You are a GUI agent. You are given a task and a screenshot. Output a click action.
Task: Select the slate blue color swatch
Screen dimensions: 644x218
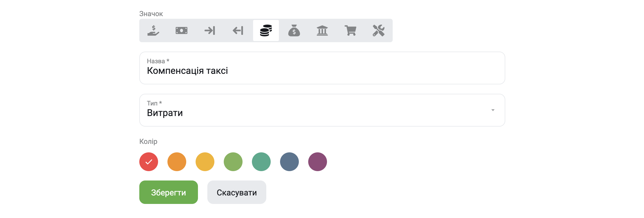coord(289,162)
